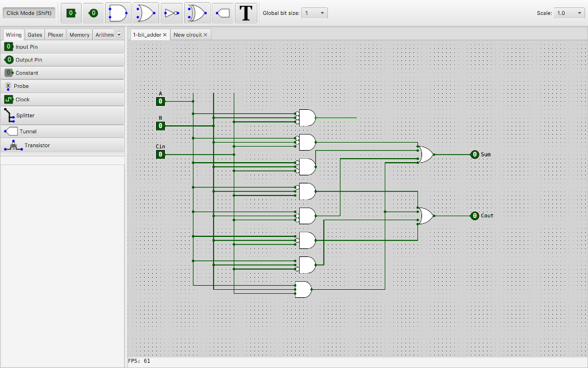Screen dimensions: 588x368
Task: Toggle the Cin input pin value
Action: pos(160,154)
